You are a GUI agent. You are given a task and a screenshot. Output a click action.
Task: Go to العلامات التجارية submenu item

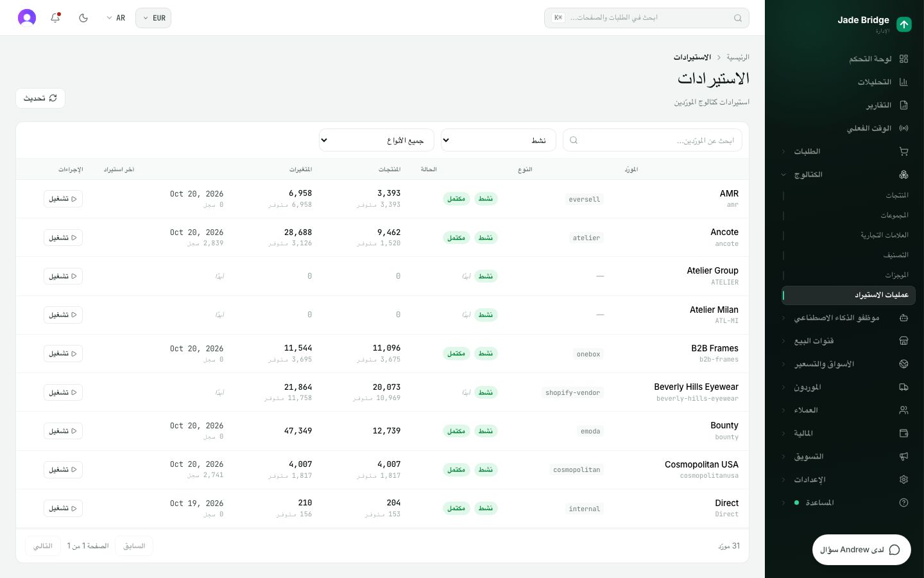(x=848, y=235)
